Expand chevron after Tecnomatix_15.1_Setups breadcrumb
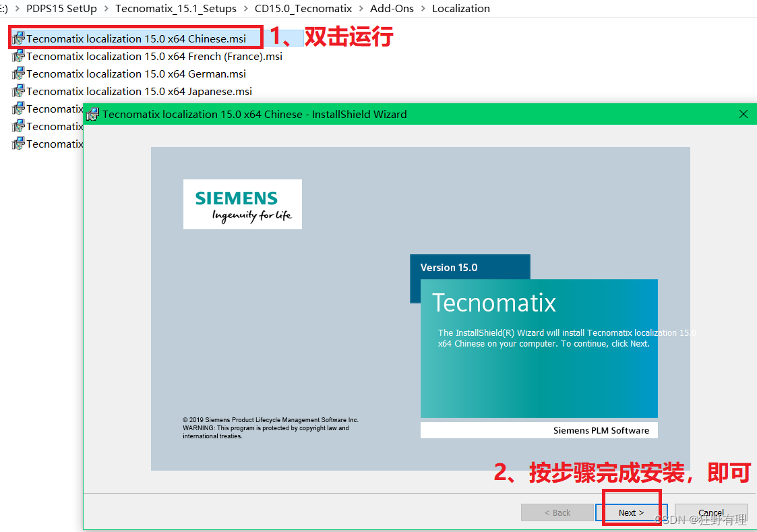 [246, 9]
